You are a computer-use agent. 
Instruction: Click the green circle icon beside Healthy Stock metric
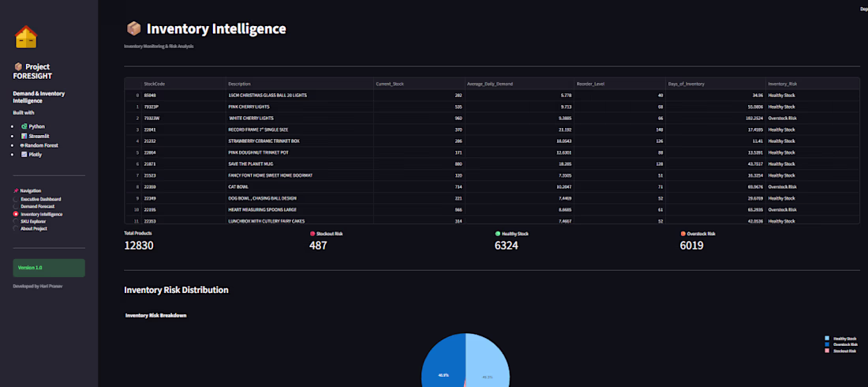point(498,234)
